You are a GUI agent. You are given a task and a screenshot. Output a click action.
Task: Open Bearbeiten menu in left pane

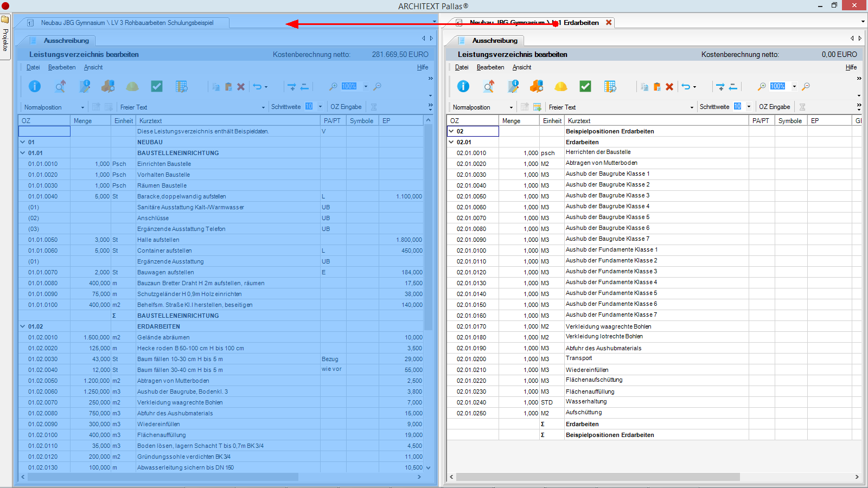[62, 67]
